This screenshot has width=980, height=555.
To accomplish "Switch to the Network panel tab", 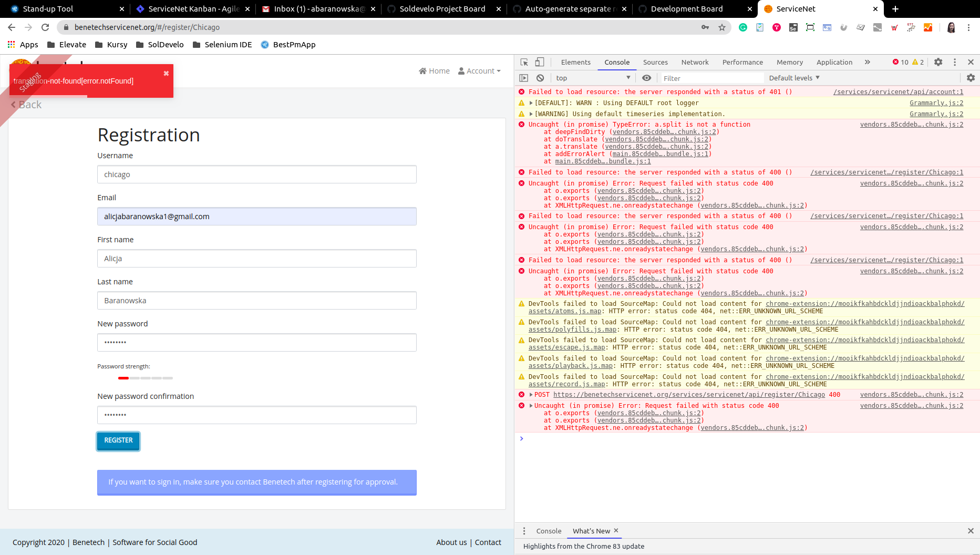I will pos(695,61).
